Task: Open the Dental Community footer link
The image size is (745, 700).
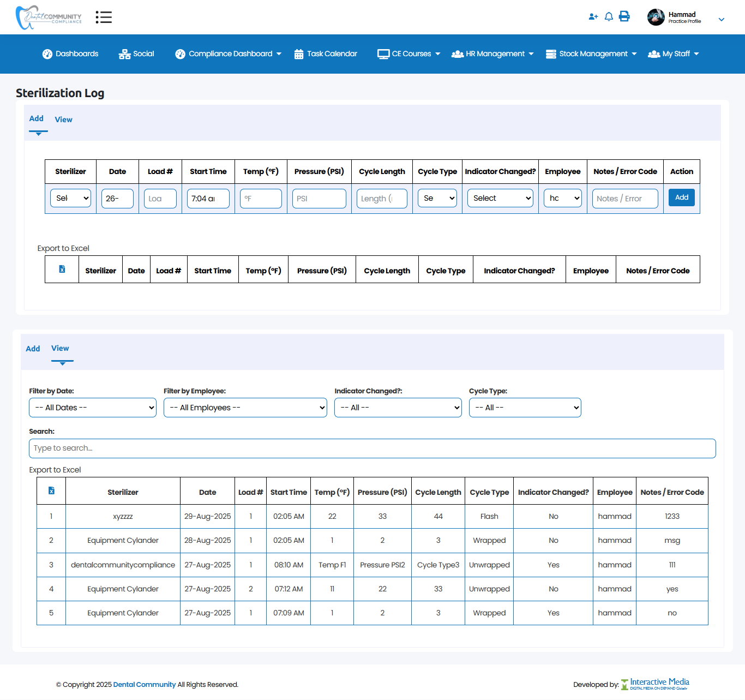Action: pyautogui.click(x=145, y=685)
